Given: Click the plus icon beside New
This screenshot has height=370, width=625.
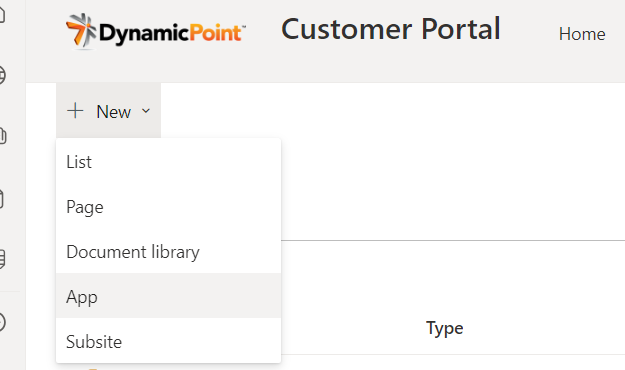Looking at the screenshot, I should [x=75, y=110].
